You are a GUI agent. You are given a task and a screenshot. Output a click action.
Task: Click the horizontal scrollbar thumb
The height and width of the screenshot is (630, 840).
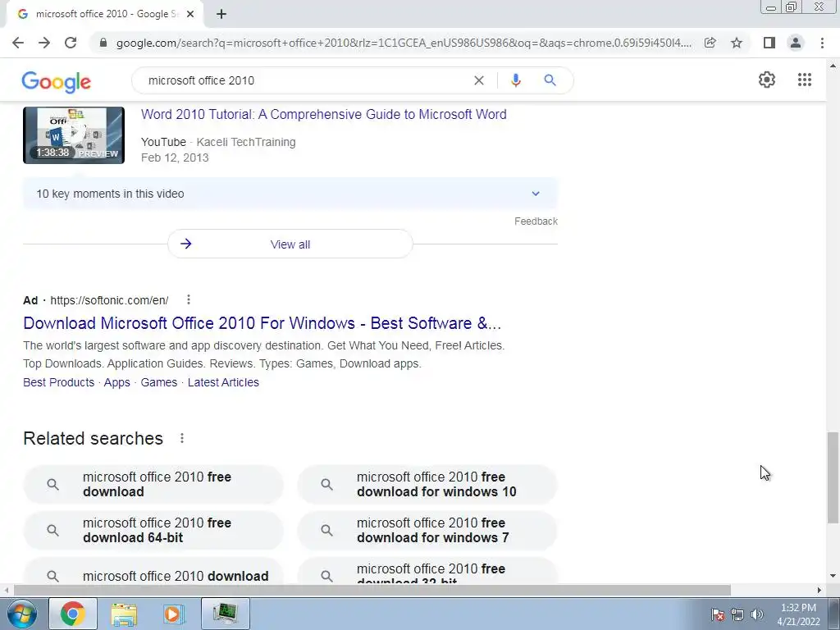point(372,590)
